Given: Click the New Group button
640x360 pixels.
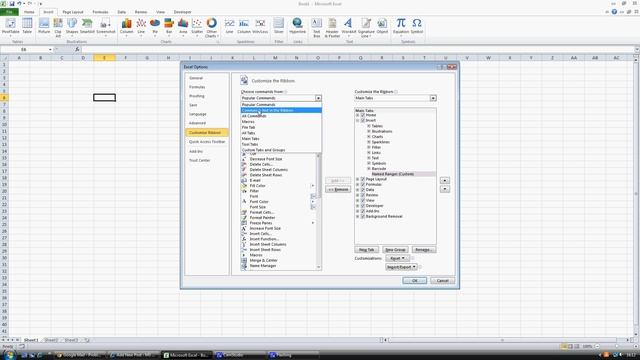Looking at the screenshot, I should pyautogui.click(x=396, y=249).
